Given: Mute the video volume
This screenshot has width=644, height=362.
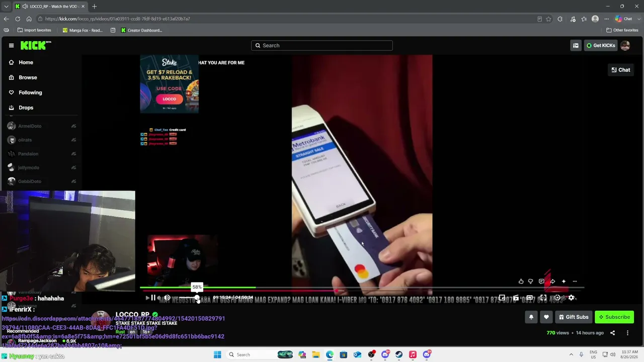Looking at the screenshot, I should [x=167, y=298].
